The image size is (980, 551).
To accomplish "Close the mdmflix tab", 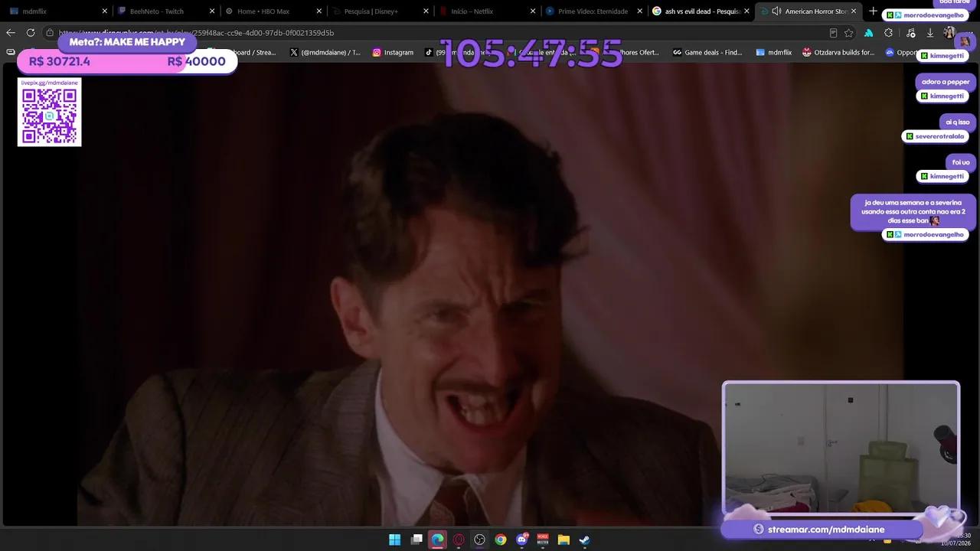I will pyautogui.click(x=105, y=11).
